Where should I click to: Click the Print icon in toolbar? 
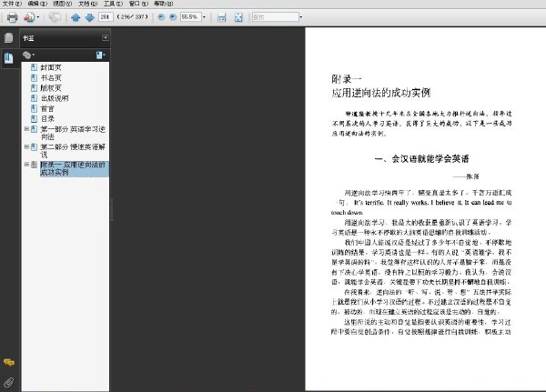[x=12, y=17]
